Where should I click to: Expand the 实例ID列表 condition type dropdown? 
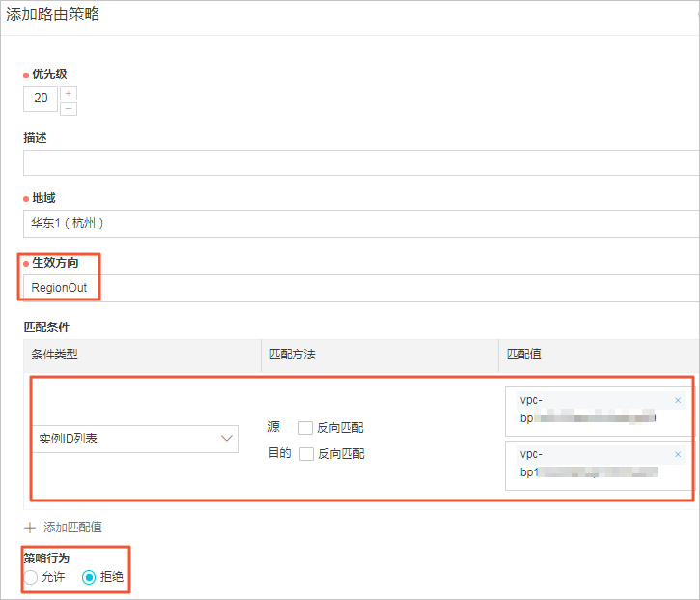coord(136,439)
